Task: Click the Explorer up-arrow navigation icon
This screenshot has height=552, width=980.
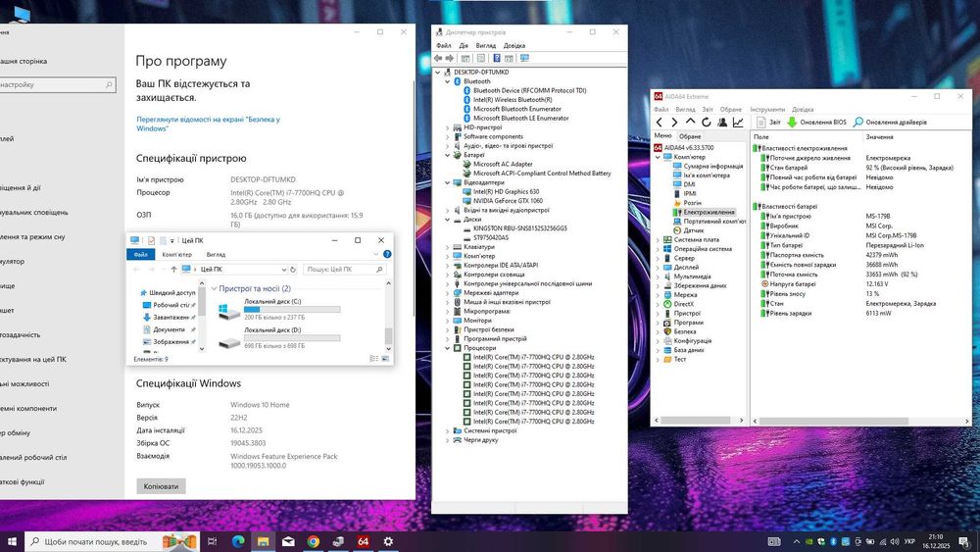Action: pyautogui.click(x=173, y=269)
